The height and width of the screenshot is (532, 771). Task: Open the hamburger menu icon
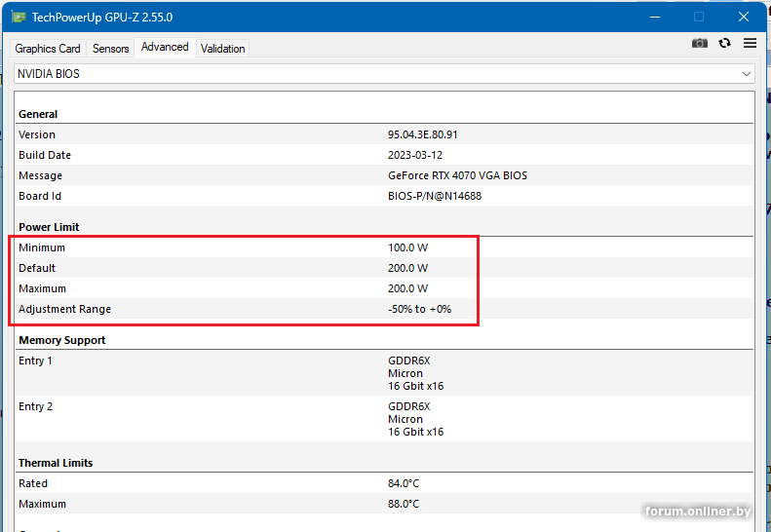click(x=750, y=43)
